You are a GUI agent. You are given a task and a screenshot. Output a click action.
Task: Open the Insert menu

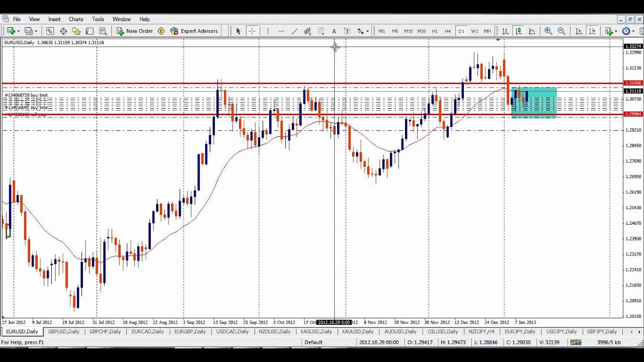point(54,19)
